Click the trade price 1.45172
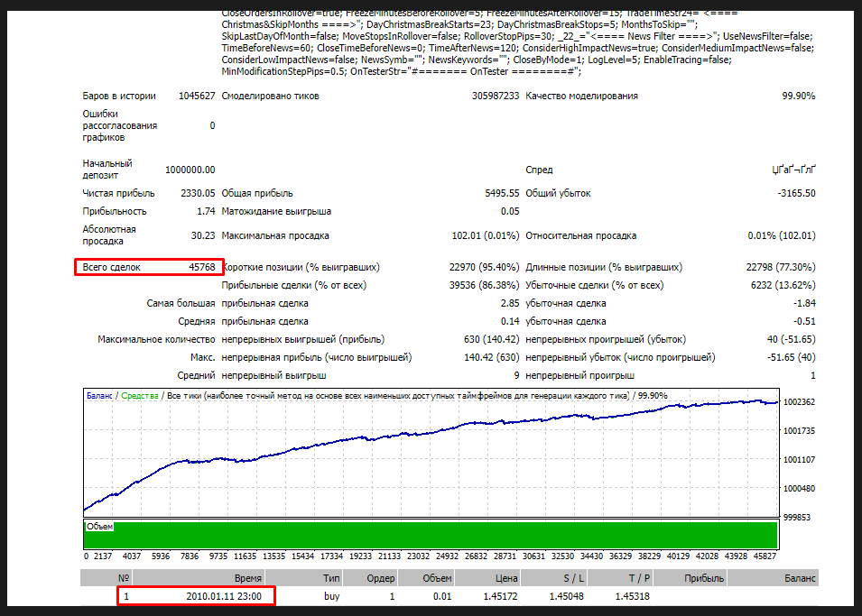The image size is (862, 616). click(500, 596)
